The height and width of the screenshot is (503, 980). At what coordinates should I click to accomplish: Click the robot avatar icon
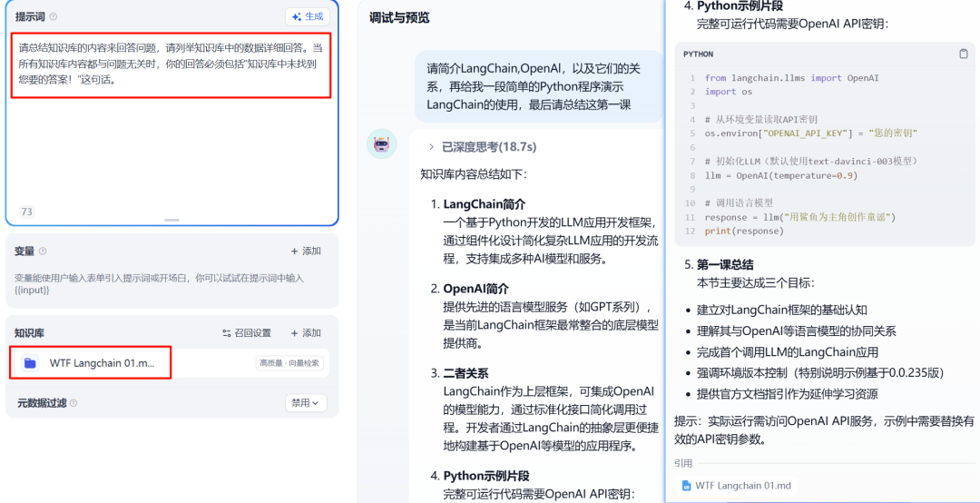tap(381, 144)
